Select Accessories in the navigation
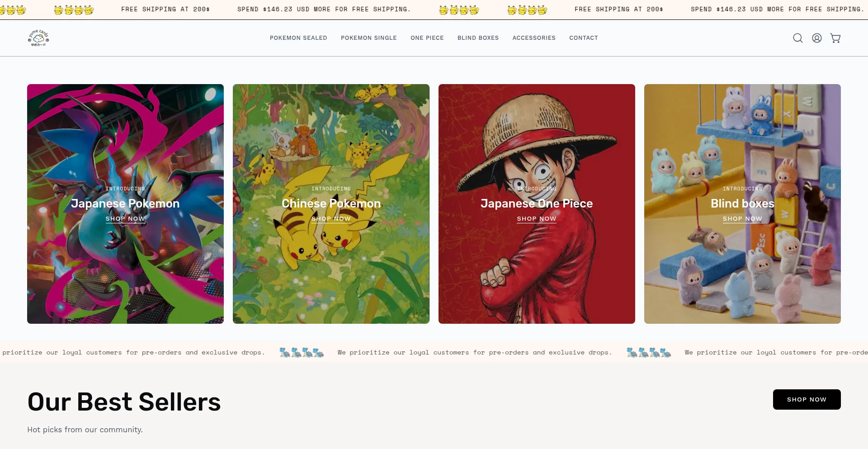 (534, 38)
